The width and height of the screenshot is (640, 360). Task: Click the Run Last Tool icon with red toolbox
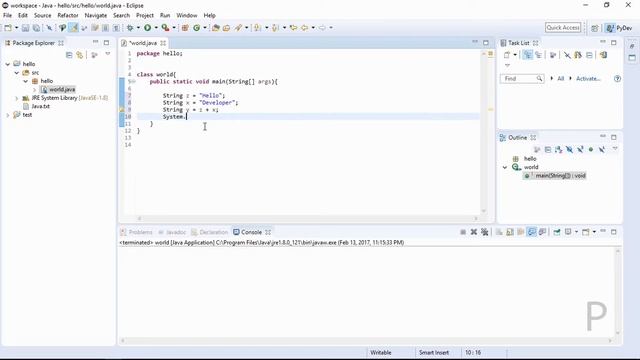pyautogui.click(x=165, y=28)
